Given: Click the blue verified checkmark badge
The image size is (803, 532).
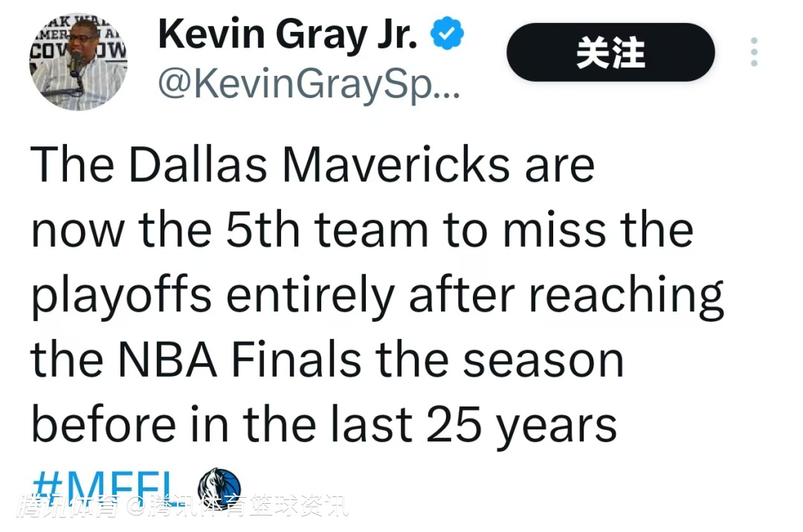Looking at the screenshot, I should click(447, 36).
